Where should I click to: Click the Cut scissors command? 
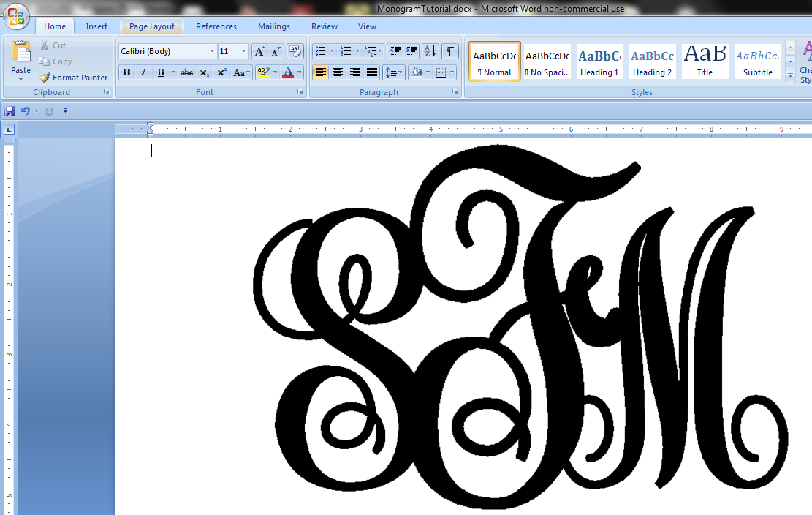pos(53,45)
